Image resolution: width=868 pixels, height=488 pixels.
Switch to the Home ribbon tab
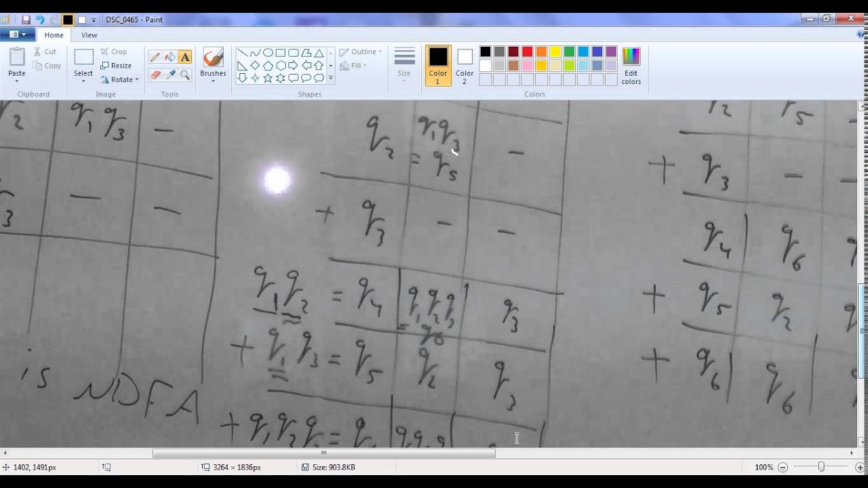[54, 35]
